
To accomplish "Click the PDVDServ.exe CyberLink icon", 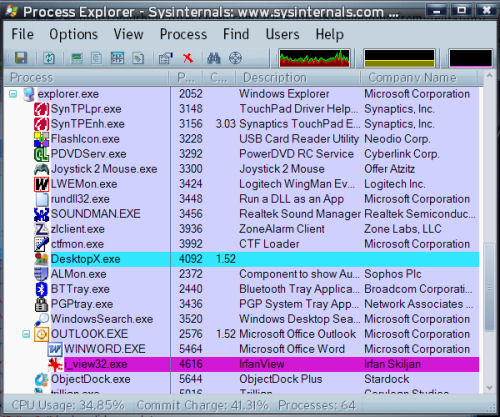I will 41,154.
